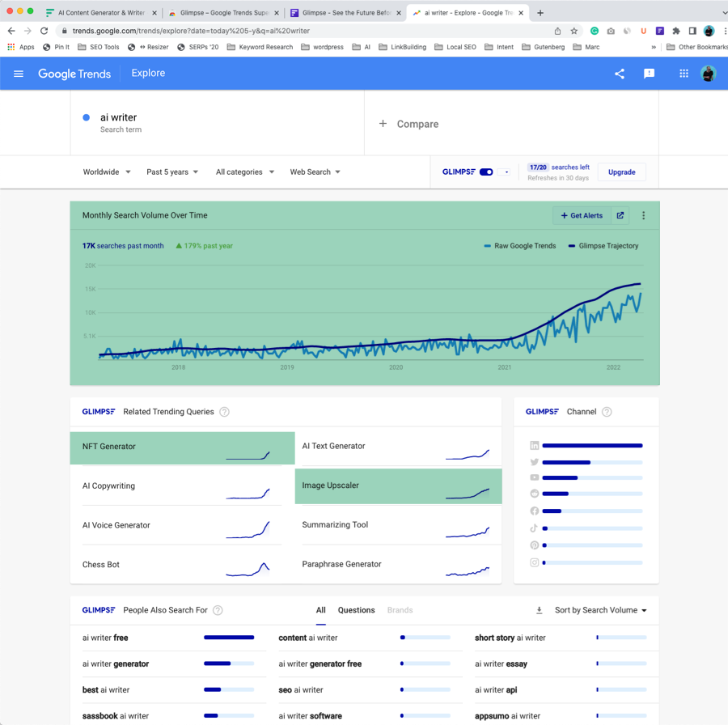Select the Pinterest channel icon

535,545
